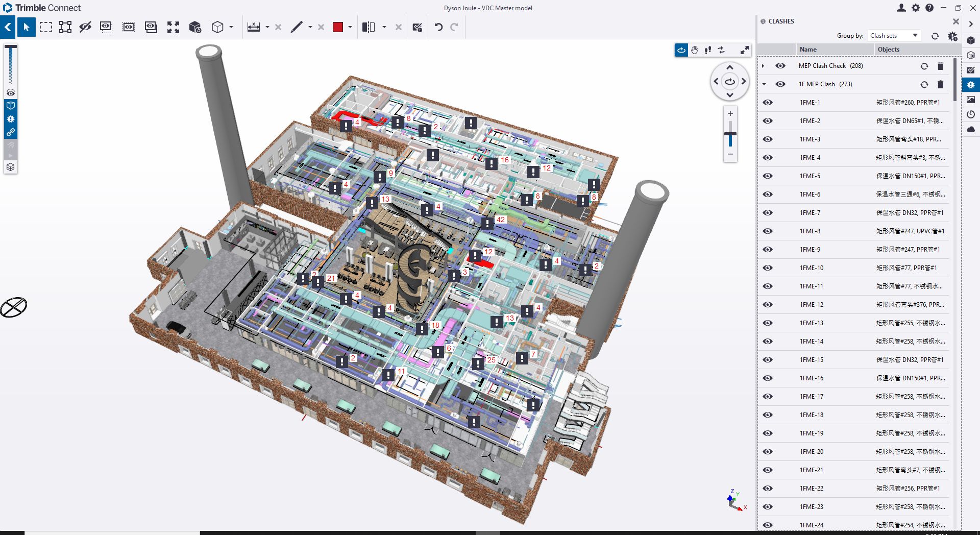Click the red markup color swatch
Screen dimensions: 980x535
(338, 27)
